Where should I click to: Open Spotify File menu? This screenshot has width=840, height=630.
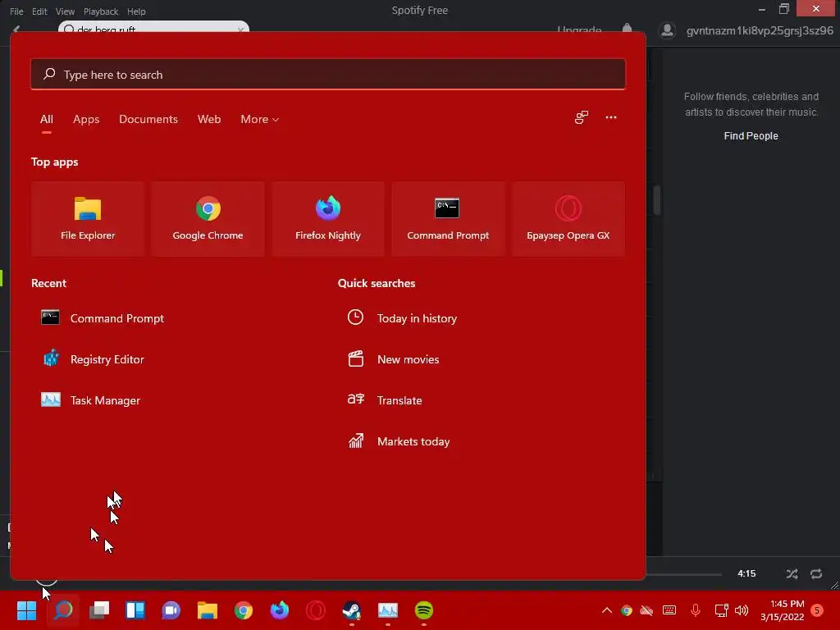pyautogui.click(x=16, y=11)
